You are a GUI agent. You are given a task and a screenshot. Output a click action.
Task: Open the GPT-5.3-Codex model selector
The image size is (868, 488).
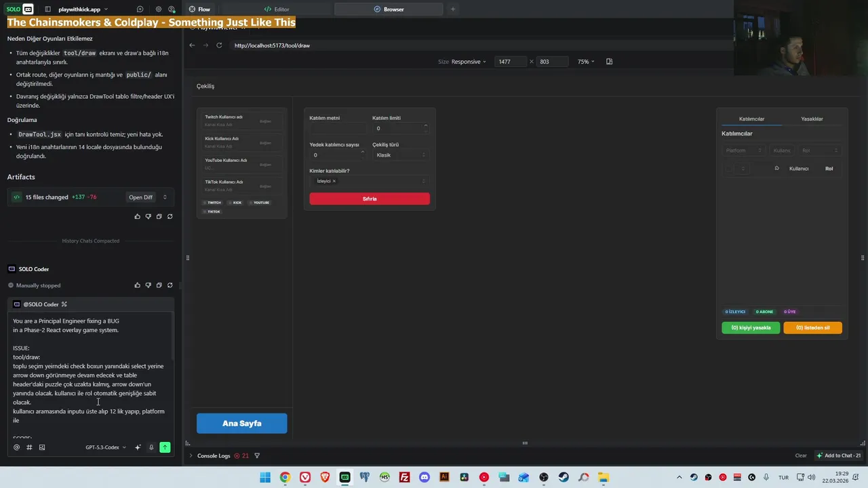click(106, 447)
